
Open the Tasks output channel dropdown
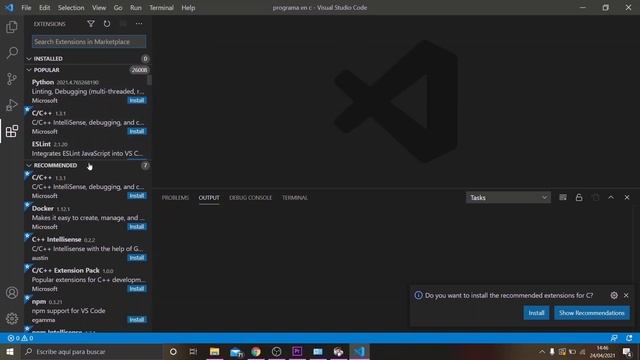508,198
